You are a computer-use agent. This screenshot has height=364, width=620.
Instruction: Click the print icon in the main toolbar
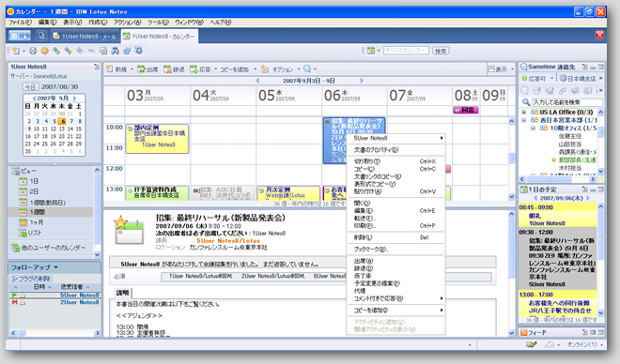coord(33,51)
